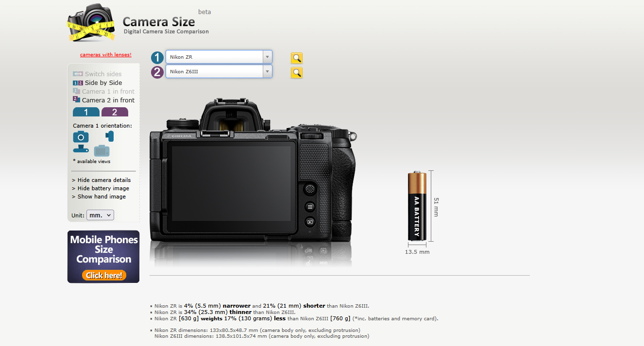Viewport: 644px width, 346px height.
Task: Select the rear view orientation icon
Action: point(102,150)
